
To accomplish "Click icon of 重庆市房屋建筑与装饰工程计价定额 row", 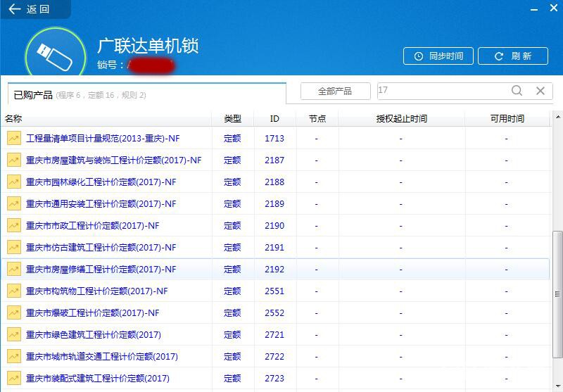I will click(14, 160).
